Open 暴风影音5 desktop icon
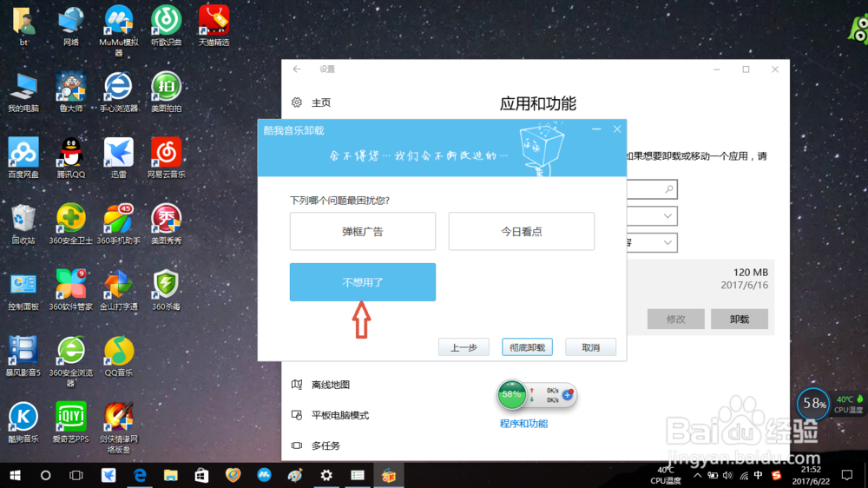This screenshot has height=488, width=868. click(23, 356)
